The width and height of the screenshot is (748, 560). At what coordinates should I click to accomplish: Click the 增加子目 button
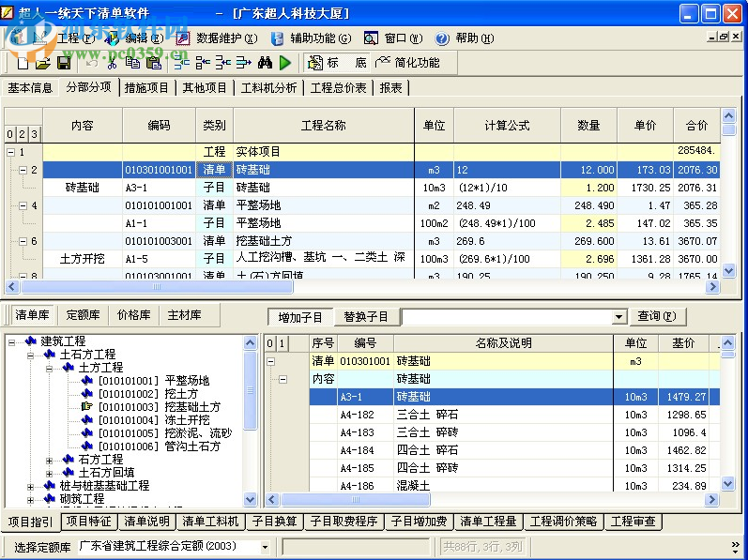[x=300, y=317]
